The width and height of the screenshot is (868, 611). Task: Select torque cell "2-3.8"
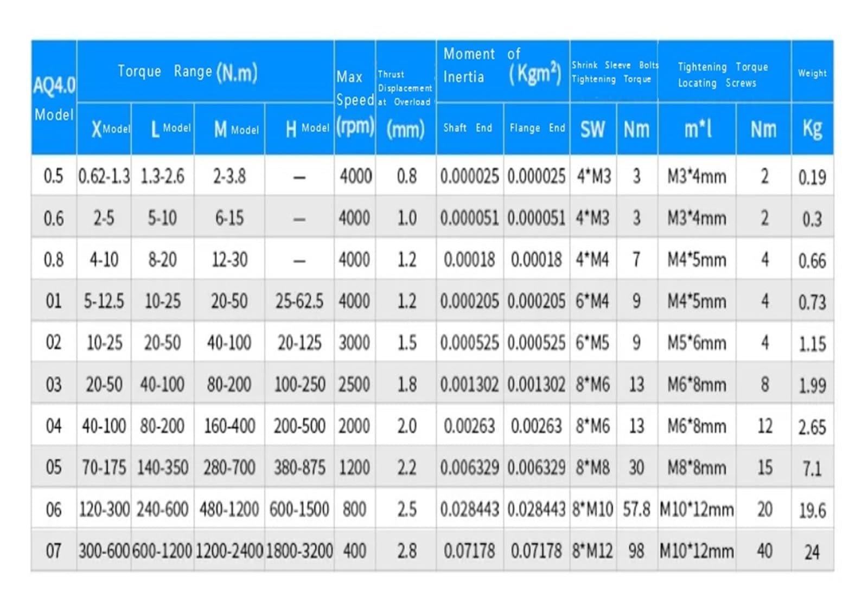(x=229, y=176)
